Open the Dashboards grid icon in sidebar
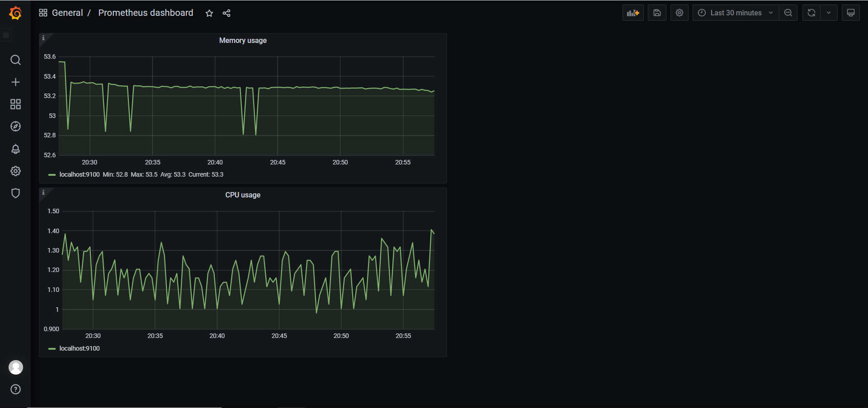Screen dimensions: 868x408 click(15, 104)
